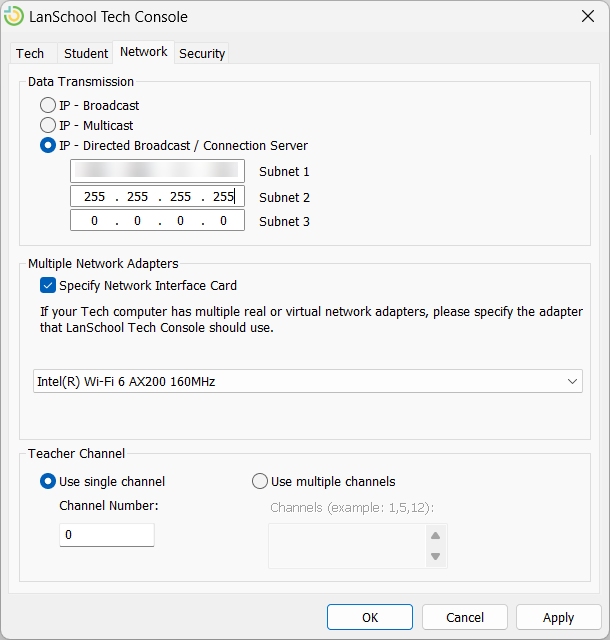Open the Intel Wi-Fi 6 AX200 adapter dropdown

tap(308, 381)
